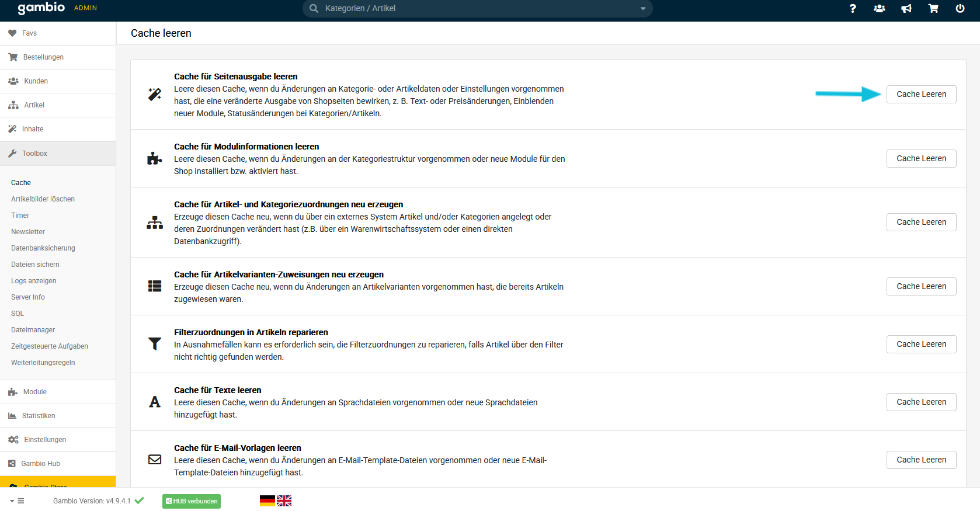Open Dateien sichern
The height and width of the screenshot is (511, 980).
(x=35, y=265)
